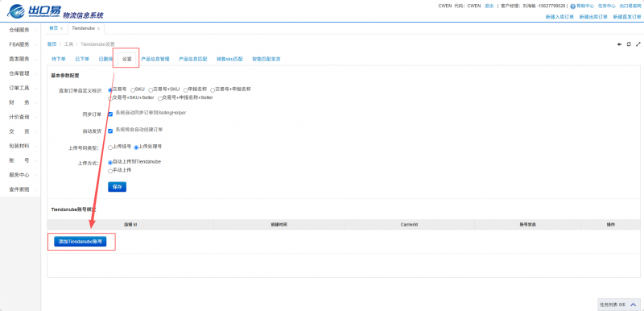Switch to the 首页 page tab
Viewport: 644px width, 311px height.
click(53, 28)
